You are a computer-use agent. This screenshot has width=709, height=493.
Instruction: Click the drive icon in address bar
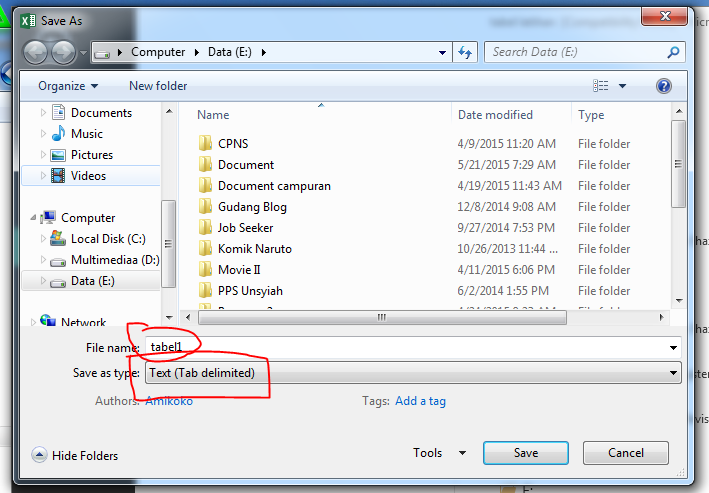(x=102, y=53)
